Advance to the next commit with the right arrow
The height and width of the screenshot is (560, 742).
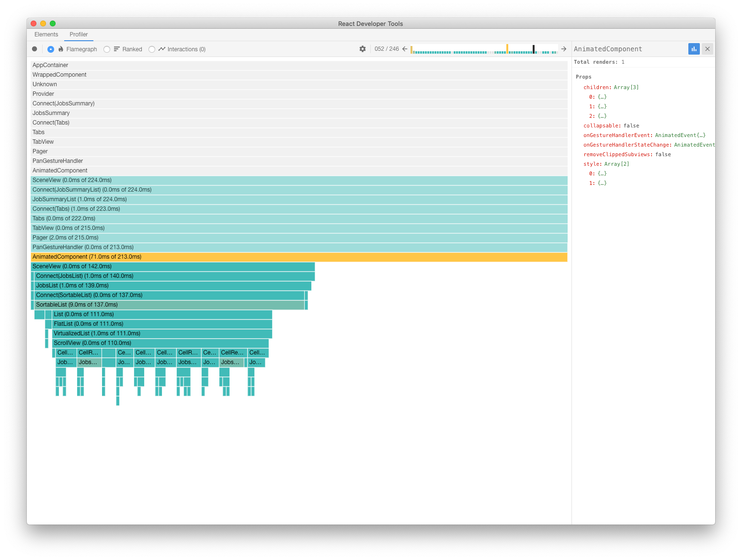click(564, 49)
